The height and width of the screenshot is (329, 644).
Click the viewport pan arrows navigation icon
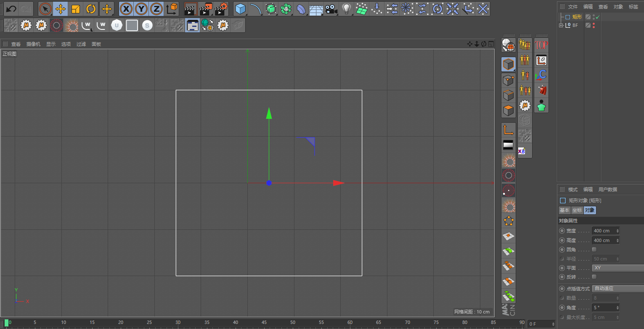pyautogui.click(x=470, y=44)
